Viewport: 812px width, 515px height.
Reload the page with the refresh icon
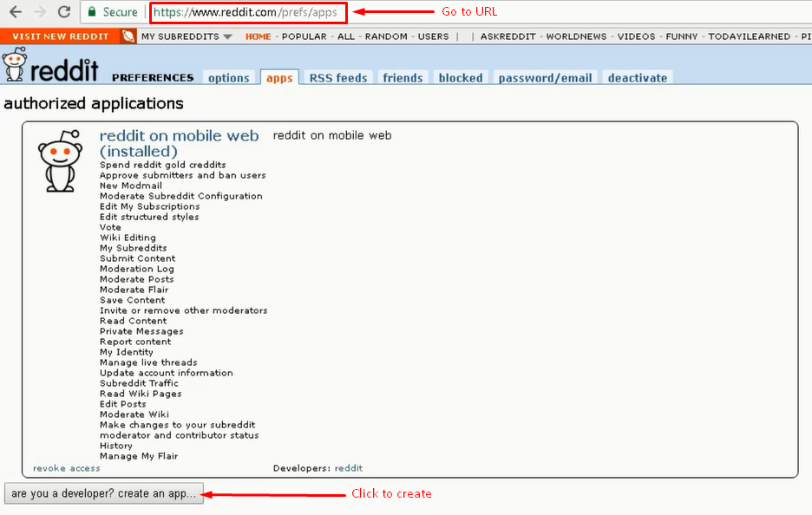(64, 12)
